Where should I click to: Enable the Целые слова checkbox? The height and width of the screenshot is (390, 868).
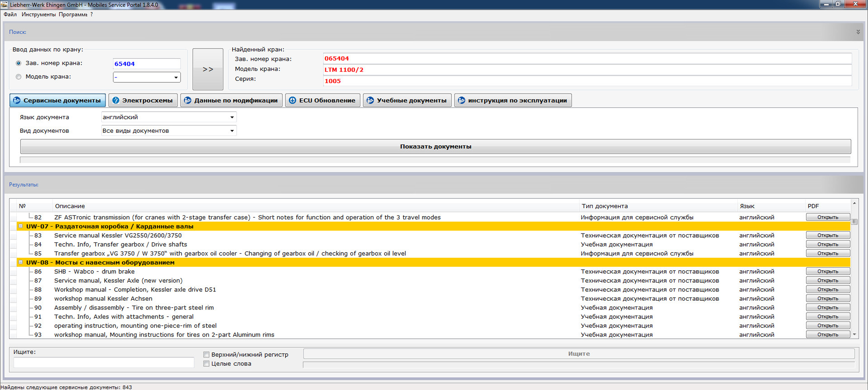(206, 364)
